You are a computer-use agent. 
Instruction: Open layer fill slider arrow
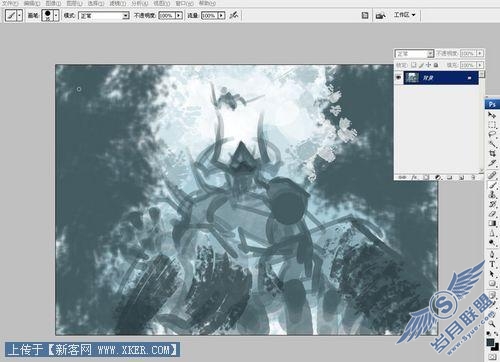(480, 65)
